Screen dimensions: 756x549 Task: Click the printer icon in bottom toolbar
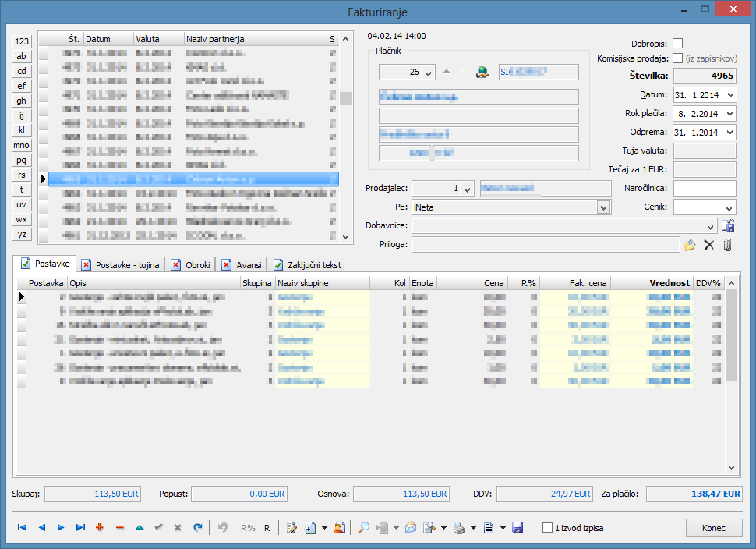point(459,528)
